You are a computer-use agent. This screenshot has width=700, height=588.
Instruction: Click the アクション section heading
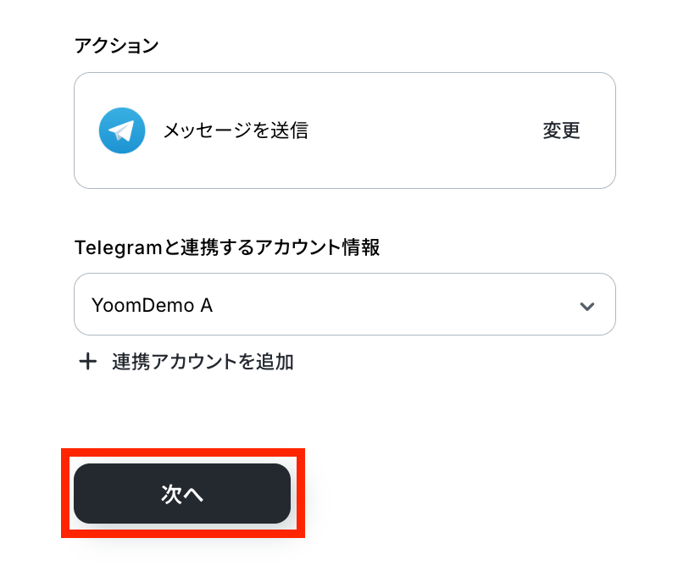pyautogui.click(x=116, y=46)
